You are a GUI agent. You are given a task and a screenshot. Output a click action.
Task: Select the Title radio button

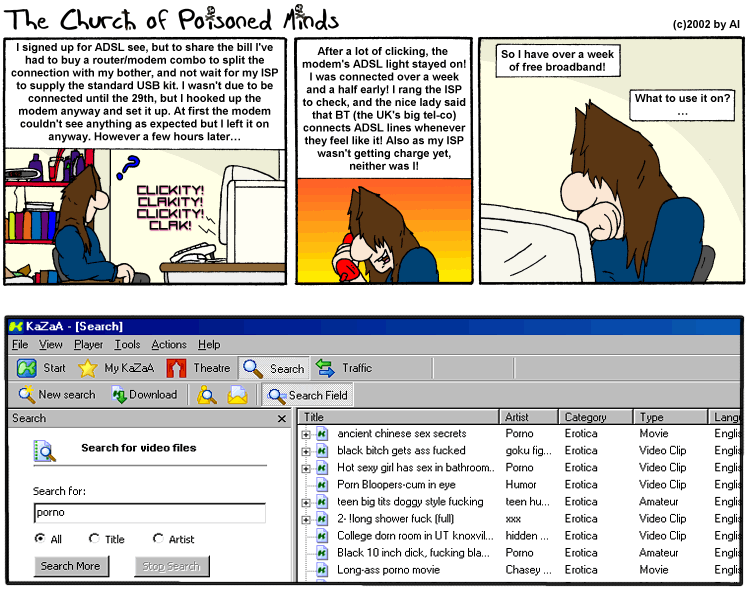[x=94, y=538]
